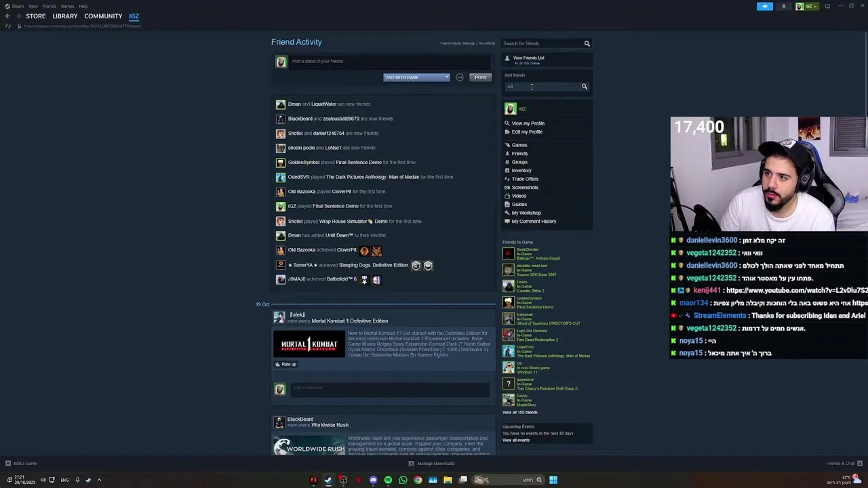This screenshot has width=868, height=488.
Task: Open the Windows Start button
Action: coord(553,480)
